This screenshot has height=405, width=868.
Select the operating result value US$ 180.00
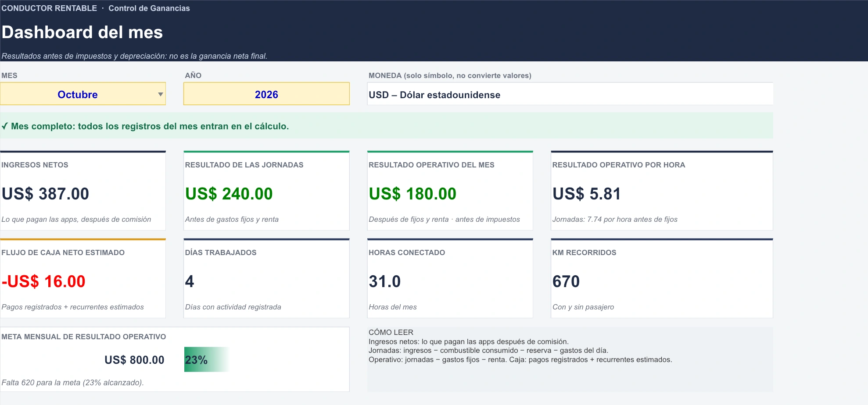coord(412,194)
